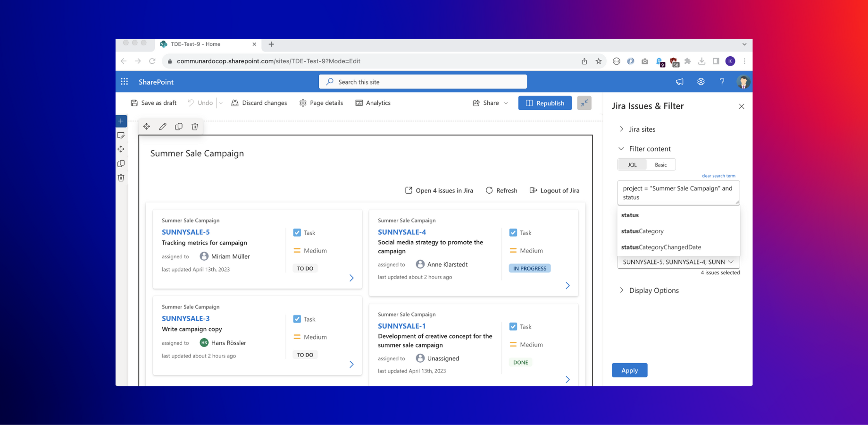Screen dimensions: 868x425
Task: Open details arrow on SUNNYSALE-5 card
Action: (x=351, y=278)
